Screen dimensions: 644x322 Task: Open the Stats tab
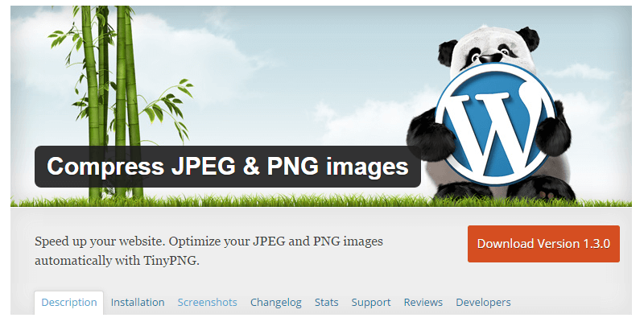point(327,303)
